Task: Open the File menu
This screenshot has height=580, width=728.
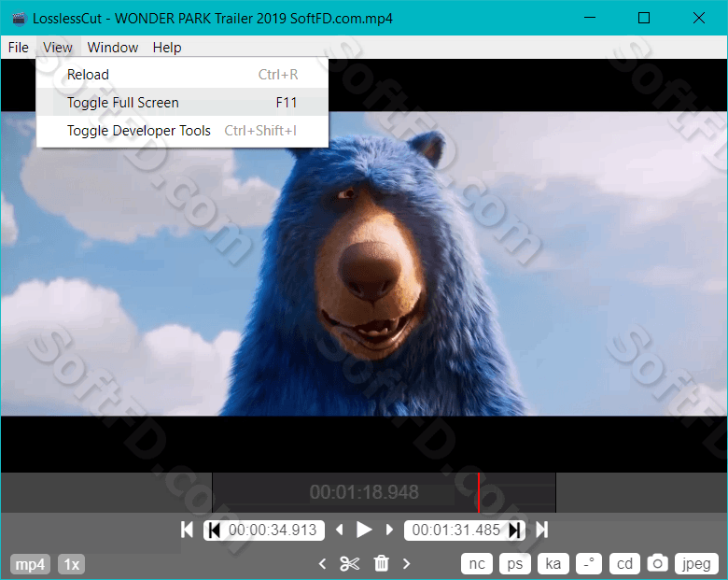Action: 18,48
